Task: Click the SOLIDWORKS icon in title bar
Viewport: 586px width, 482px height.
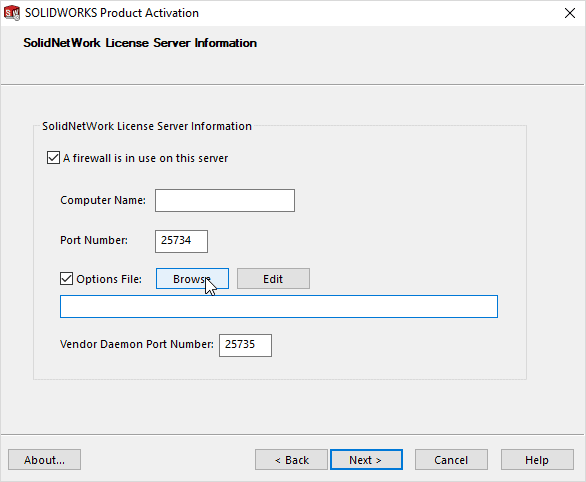Action: pos(12,13)
